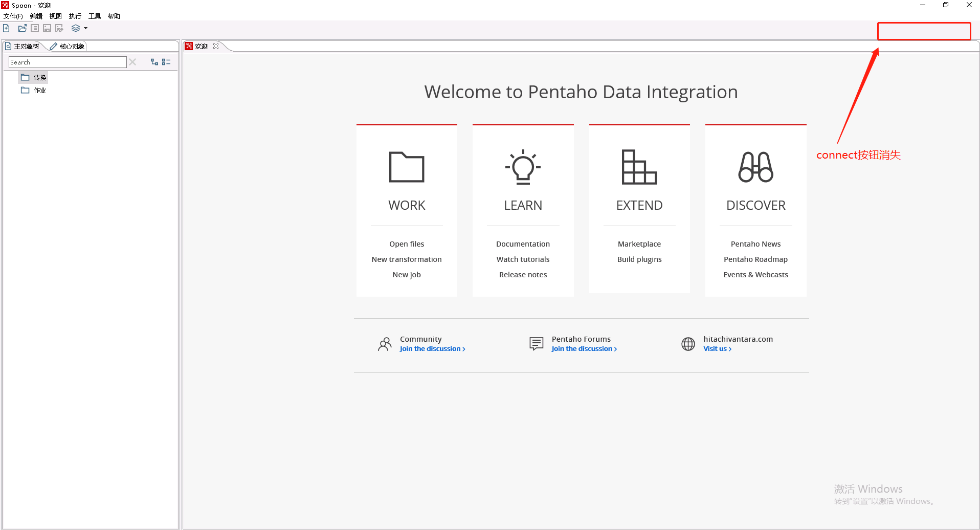
Task: Open the 帮助 menu
Action: point(114,16)
